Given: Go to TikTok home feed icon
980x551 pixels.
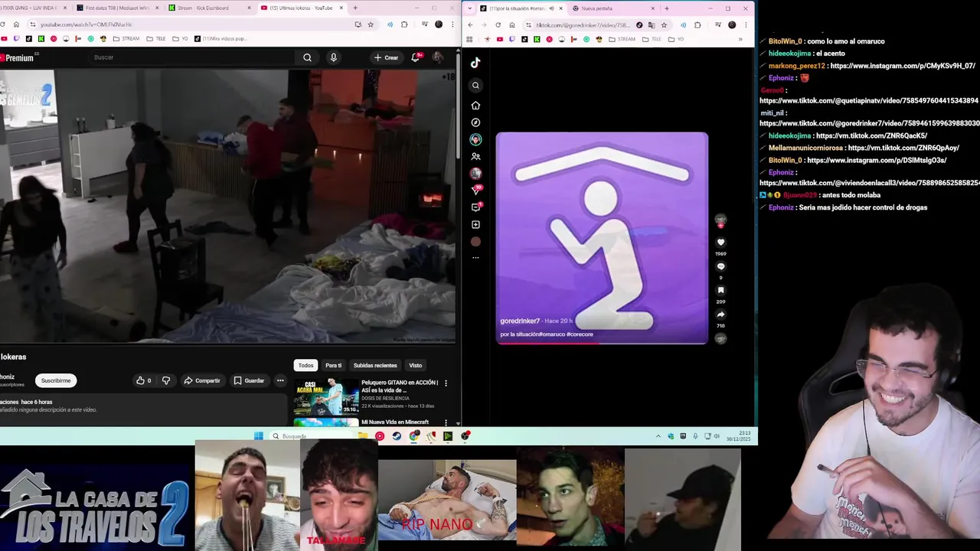Looking at the screenshot, I should click(475, 105).
